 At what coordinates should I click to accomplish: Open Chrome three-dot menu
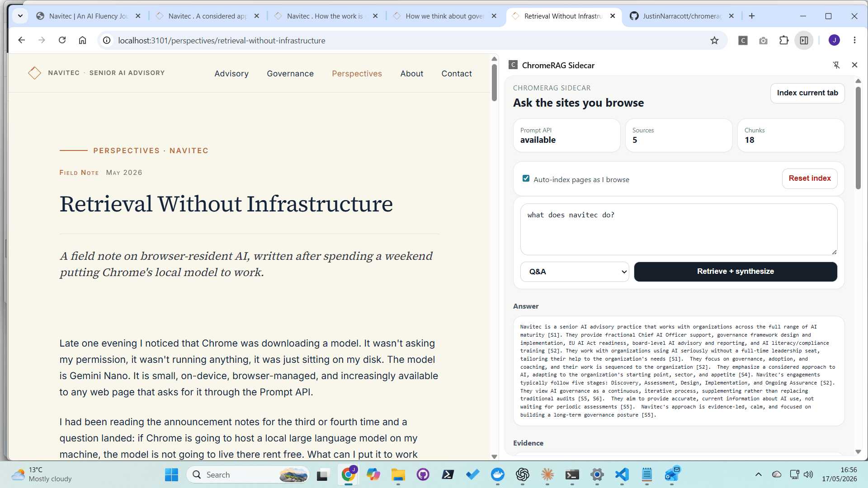pyautogui.click(x=854, y=40)
